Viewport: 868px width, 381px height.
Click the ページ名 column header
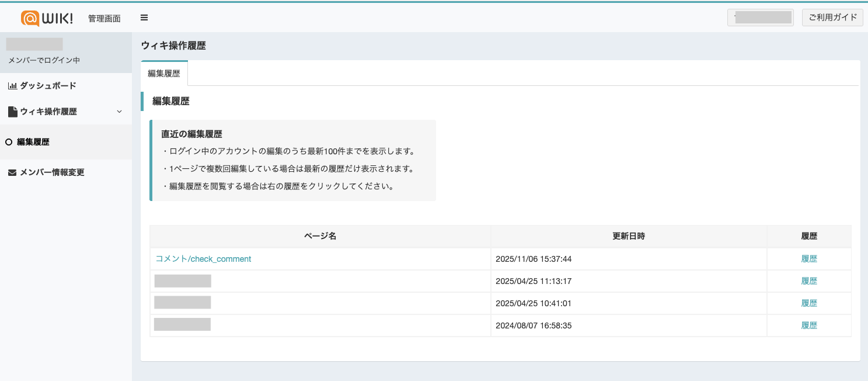pos(320,236)
